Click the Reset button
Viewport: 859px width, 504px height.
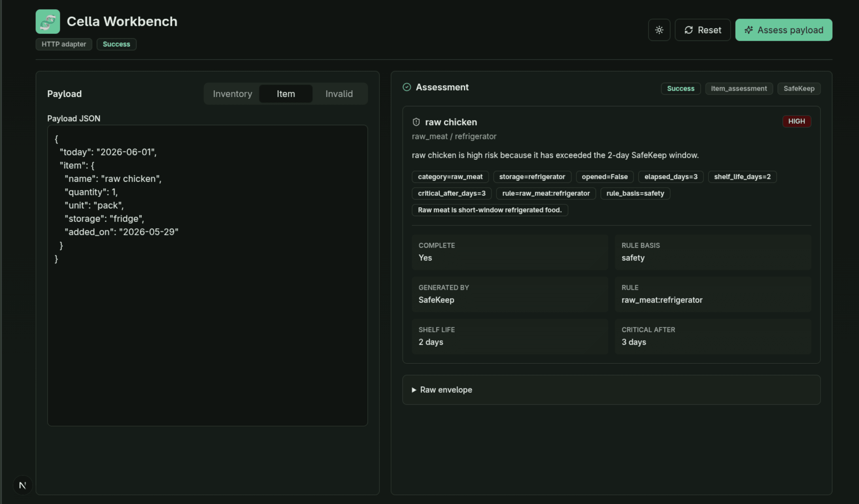(703, 30)
